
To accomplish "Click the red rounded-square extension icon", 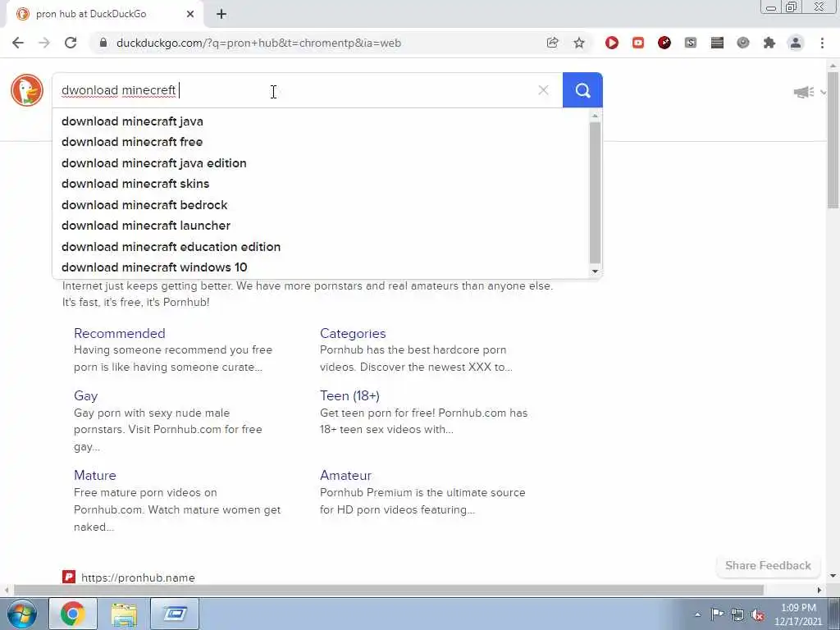I will [638, 43].
